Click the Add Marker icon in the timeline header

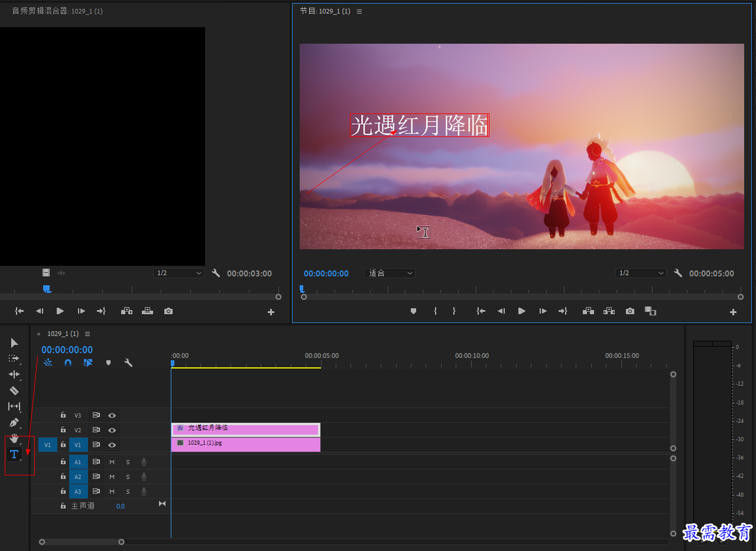coord(108,363)
